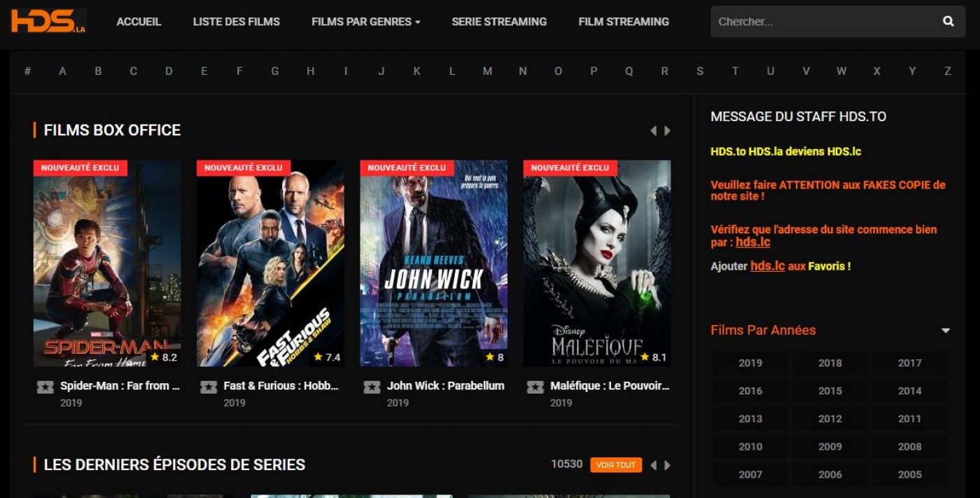This screenshot has height=498, width=980.
Task: Click the film icon beside John Wick title
Action: (x=372, y=387)
